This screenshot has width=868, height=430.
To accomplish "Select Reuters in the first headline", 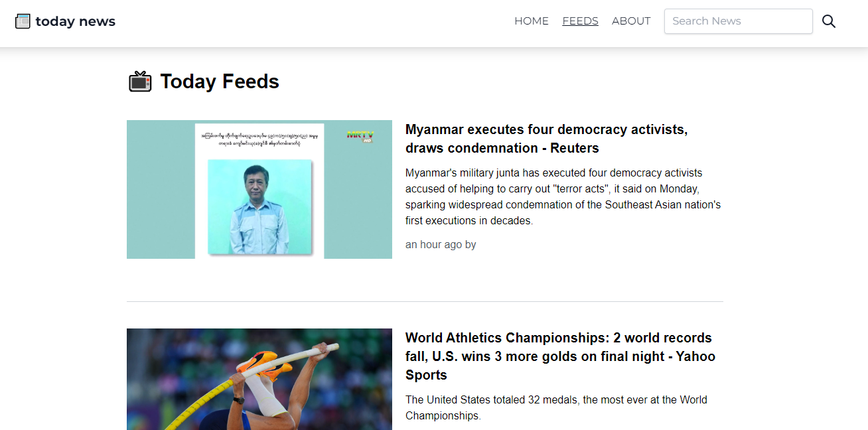I will (576, 148).
